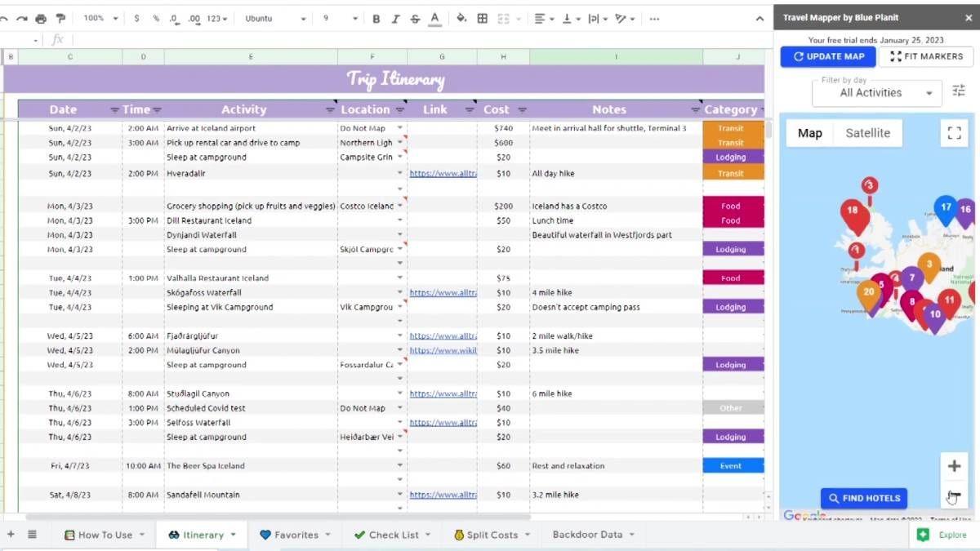Screen dimensions: 980x551
Task: Switch map to Map view
Action: [x=810, y=133]
